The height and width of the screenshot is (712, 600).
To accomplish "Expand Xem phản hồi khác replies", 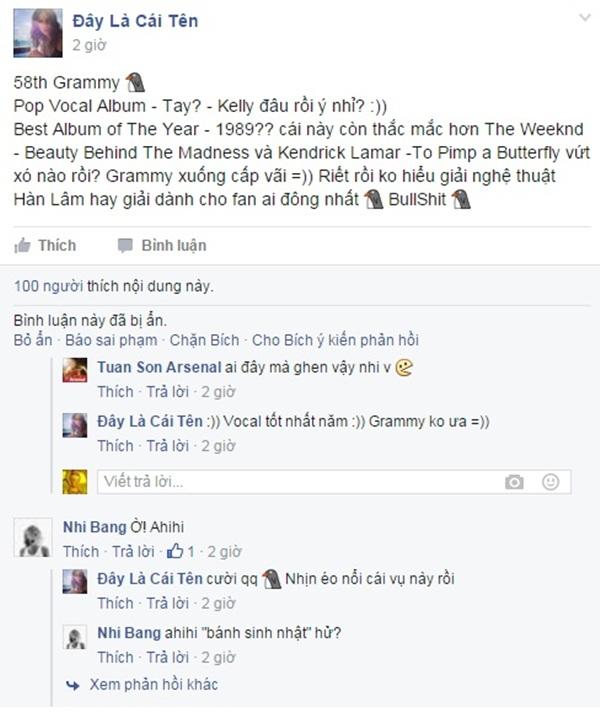I will [154, 684].
